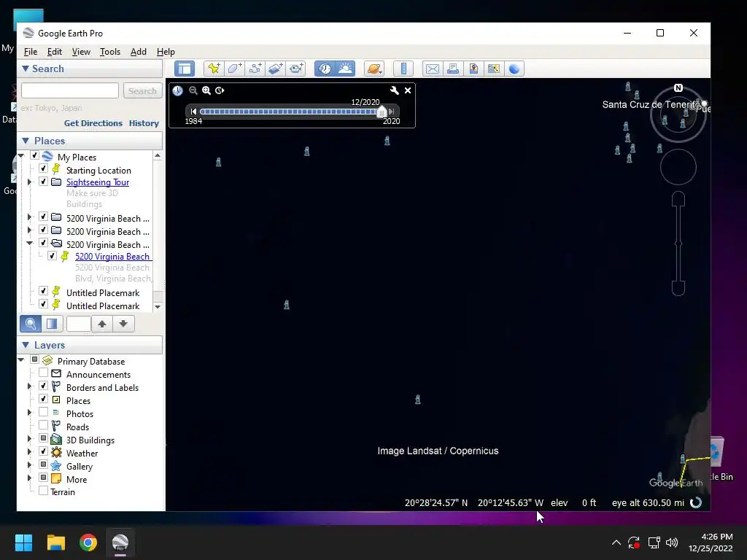Collapse the Places panel
747x560 pixels.
pos(26,141)
